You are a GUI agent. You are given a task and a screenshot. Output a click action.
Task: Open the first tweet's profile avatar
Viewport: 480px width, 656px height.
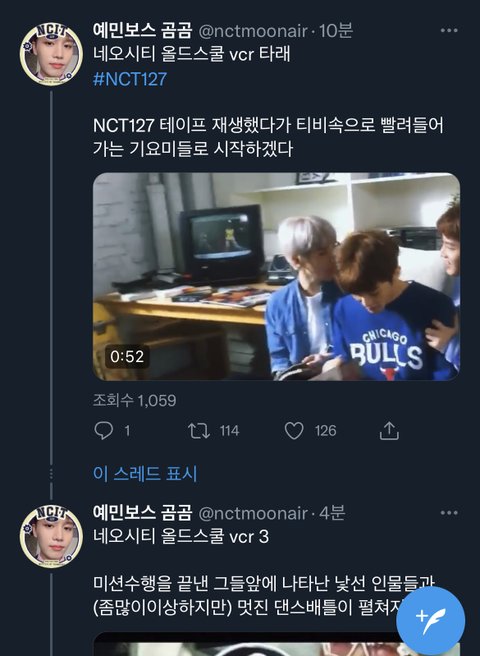51,54
